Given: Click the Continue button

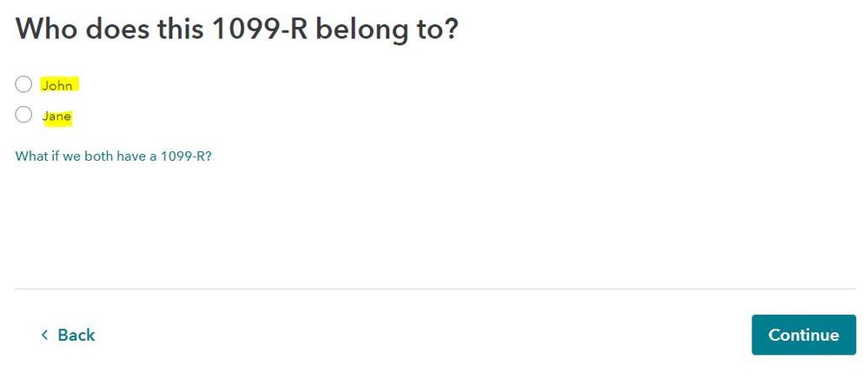Looking at the screenshot, I should (x=803, y=335).
